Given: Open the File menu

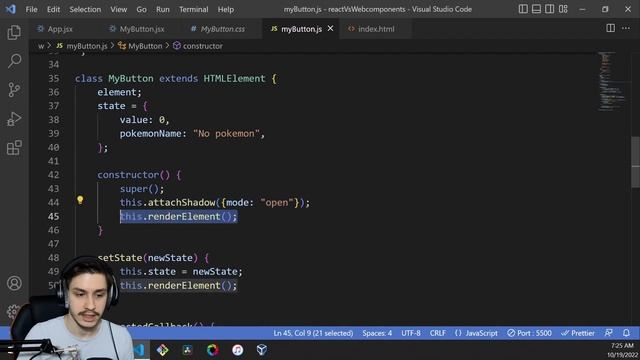Looking at the screenshot, I should coord(31,9).
